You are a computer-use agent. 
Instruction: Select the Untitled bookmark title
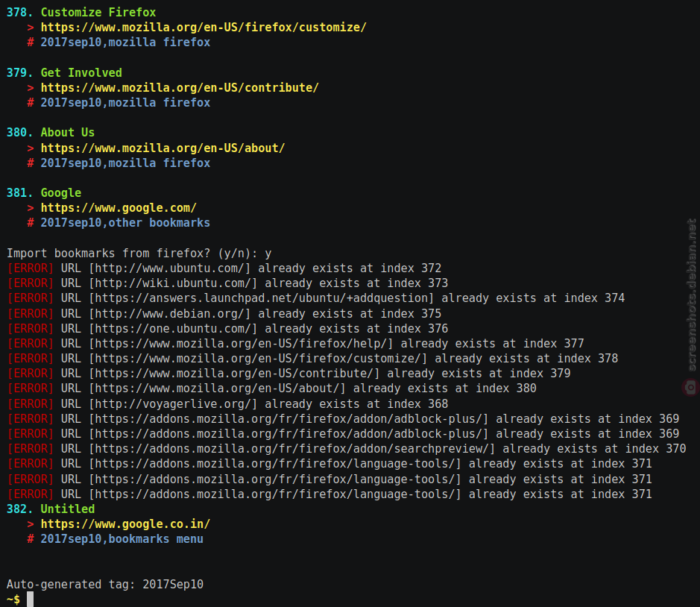point(67,509)
